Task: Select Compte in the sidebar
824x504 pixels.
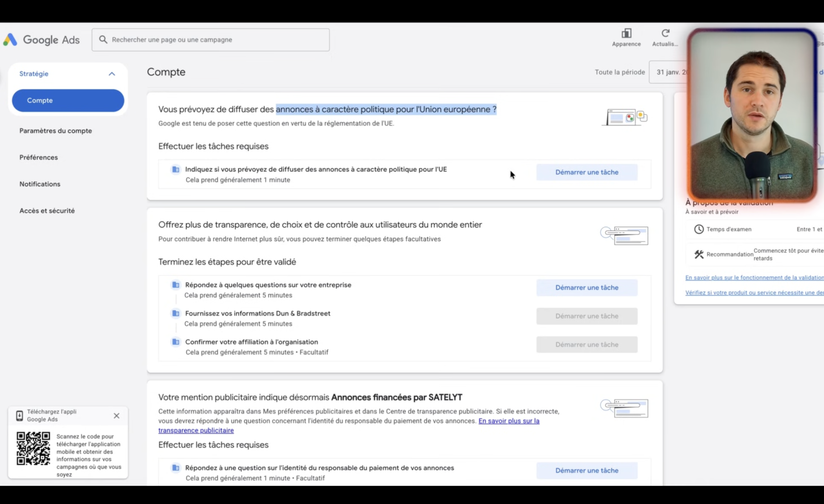Action: [68, 101]
